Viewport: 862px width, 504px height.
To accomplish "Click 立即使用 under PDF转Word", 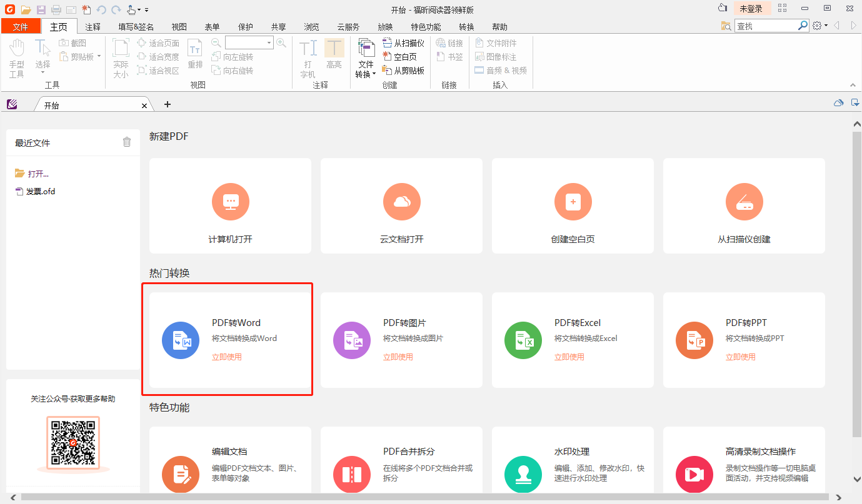I will pos(227,357).
